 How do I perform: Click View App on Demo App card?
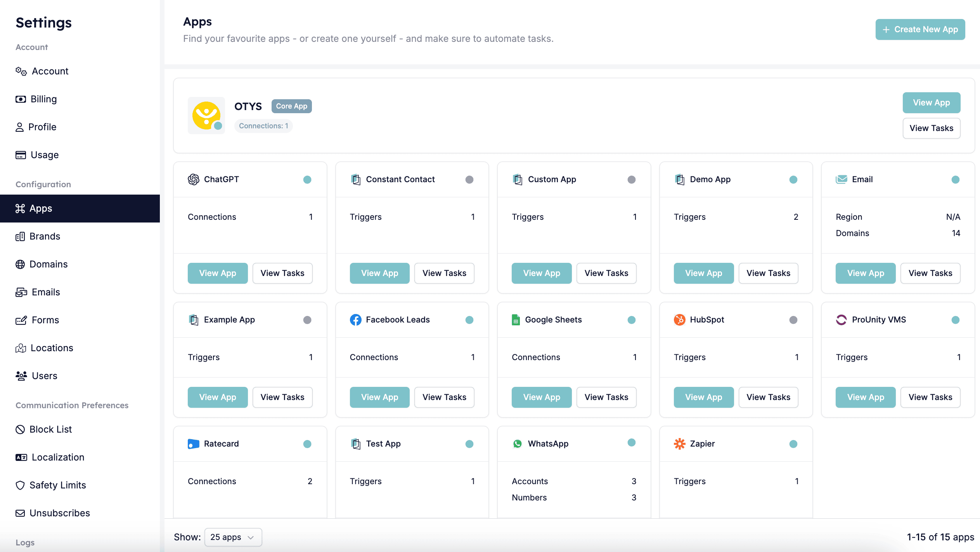[x=704, y=273]
